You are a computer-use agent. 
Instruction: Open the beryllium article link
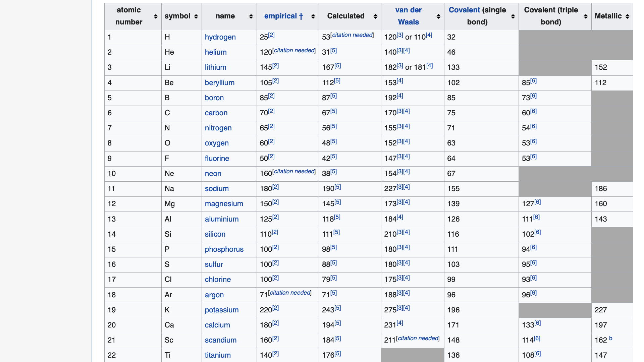point(219,83)
